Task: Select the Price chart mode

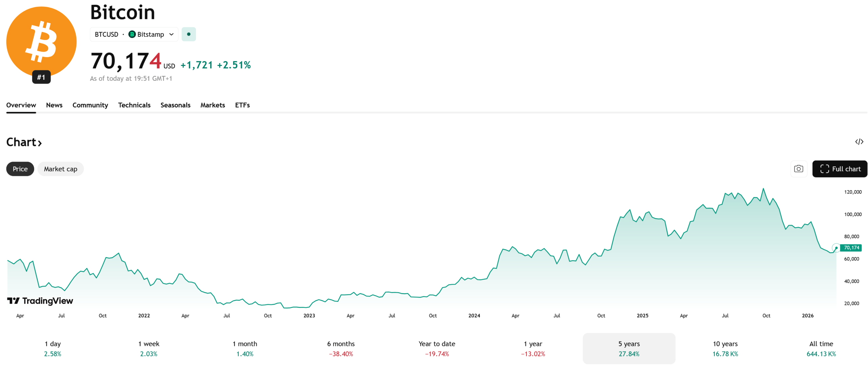Action: point(20,169)
